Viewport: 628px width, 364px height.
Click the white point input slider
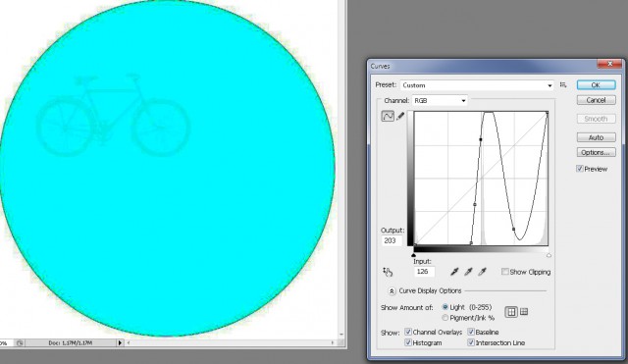pyautogui.click(x=549, y=255)
